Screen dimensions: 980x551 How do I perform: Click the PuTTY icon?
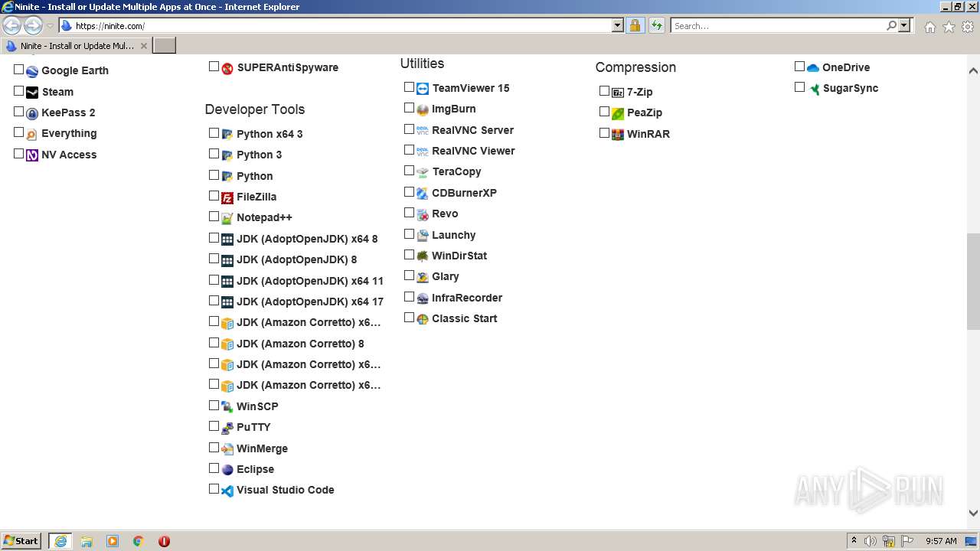coord(227,428)
